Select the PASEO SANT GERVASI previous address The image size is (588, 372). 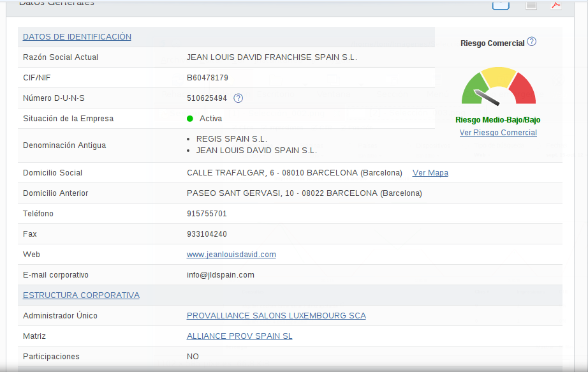pos(304,193)
